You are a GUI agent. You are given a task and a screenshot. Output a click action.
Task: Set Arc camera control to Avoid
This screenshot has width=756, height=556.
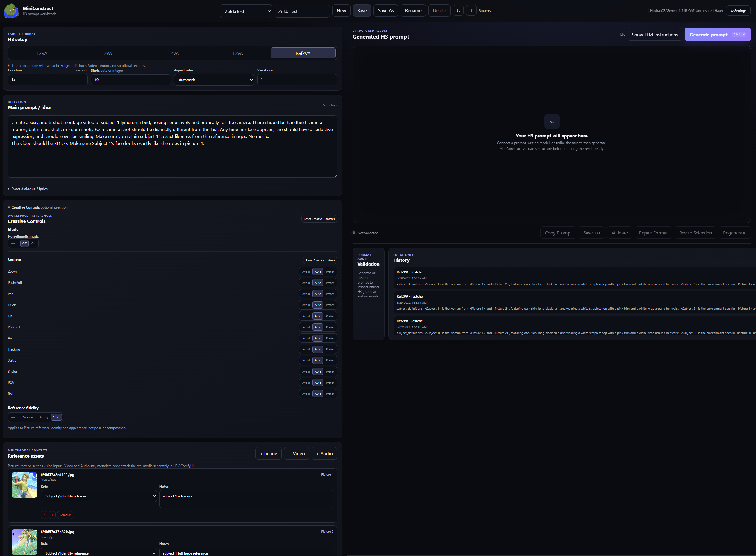[x=306, y=338]
